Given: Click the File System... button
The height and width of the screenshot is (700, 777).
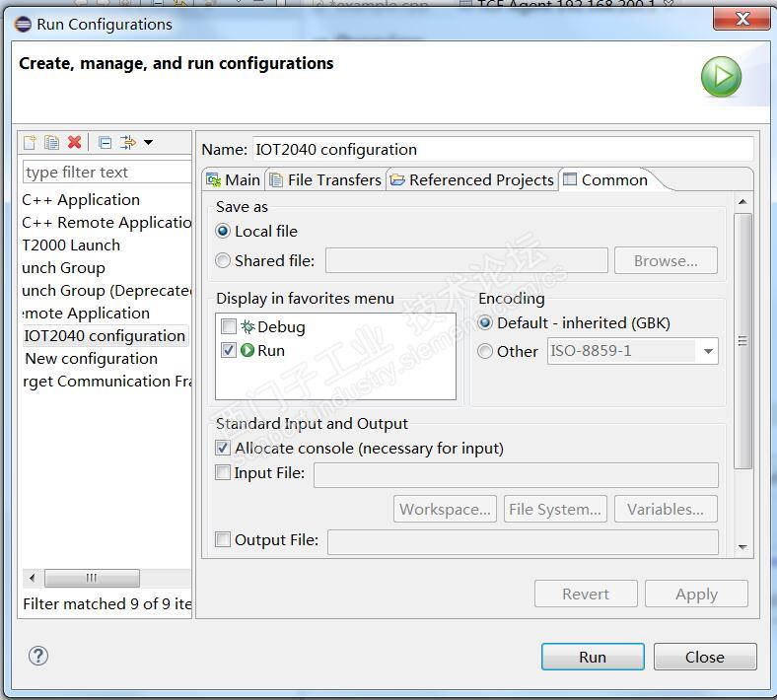Looking at the screenshot, I should coord(555,509).
